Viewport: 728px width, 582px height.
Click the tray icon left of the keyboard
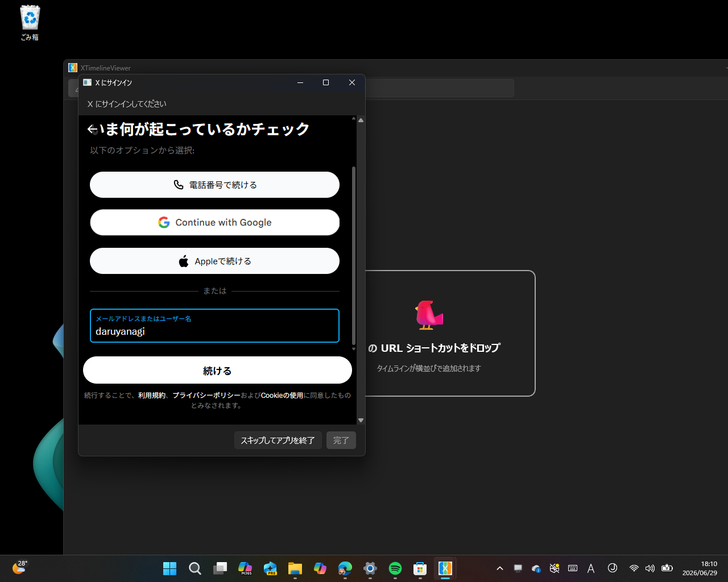point(555,568)
